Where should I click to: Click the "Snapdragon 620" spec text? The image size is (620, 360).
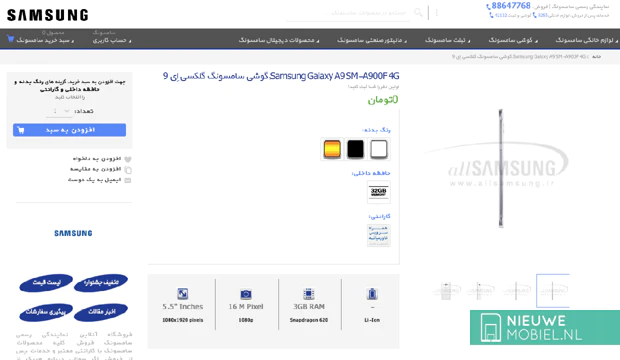tap(309, 320)
